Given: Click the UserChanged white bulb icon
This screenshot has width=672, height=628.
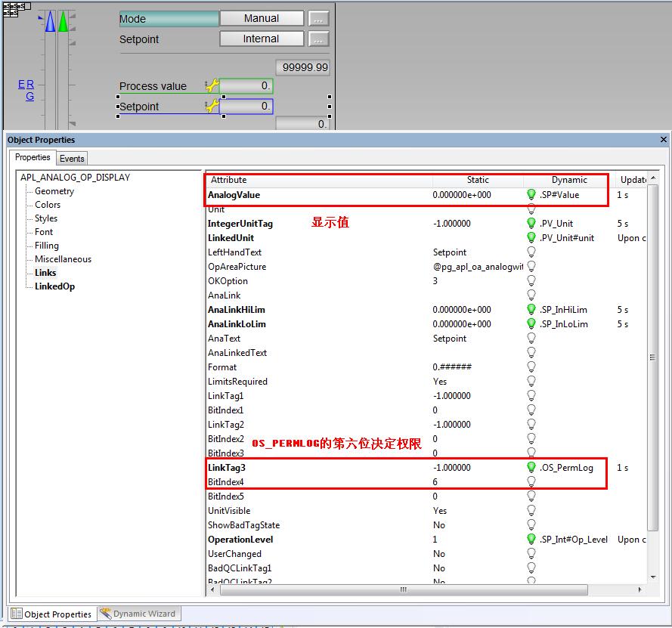Looking at the screenshot, I should point(531,553).
